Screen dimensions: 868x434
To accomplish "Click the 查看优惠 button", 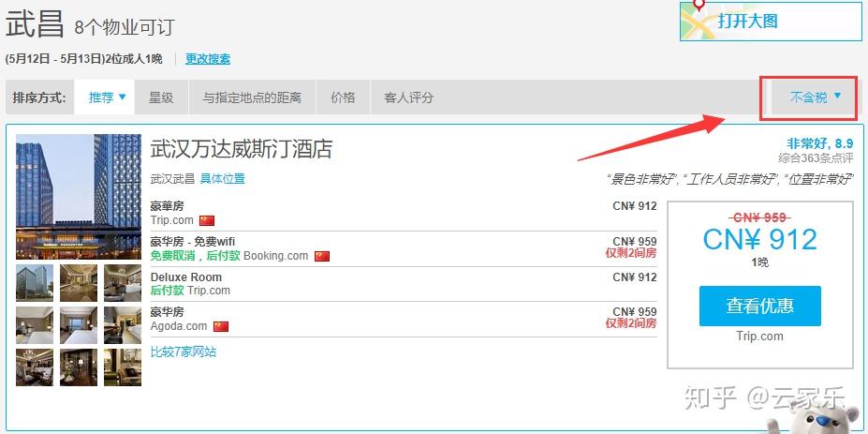I will coord(759,306).
